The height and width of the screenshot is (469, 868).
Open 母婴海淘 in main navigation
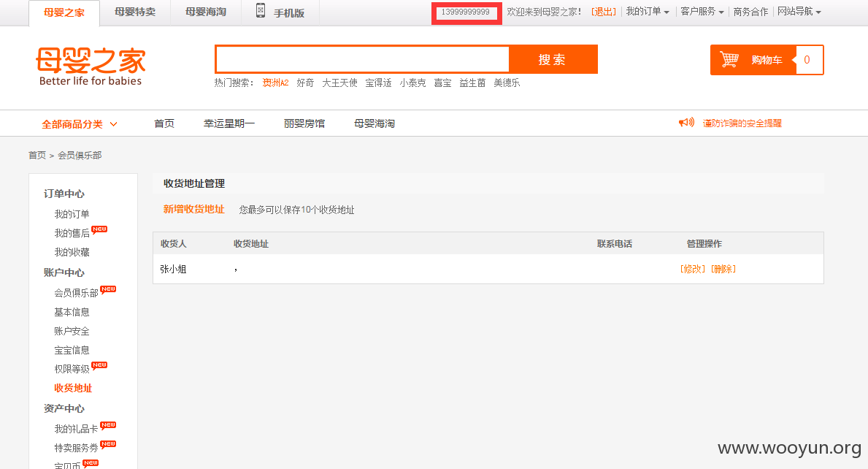coord(375,123)
